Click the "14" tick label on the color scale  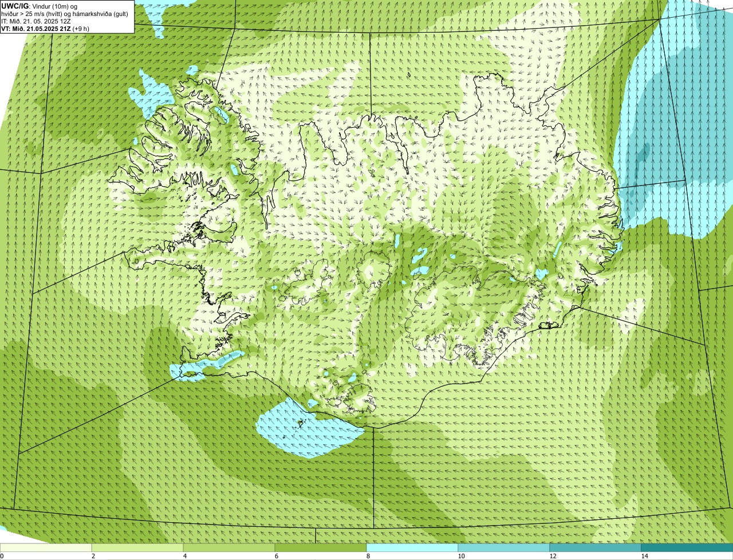tap(644, 556)
